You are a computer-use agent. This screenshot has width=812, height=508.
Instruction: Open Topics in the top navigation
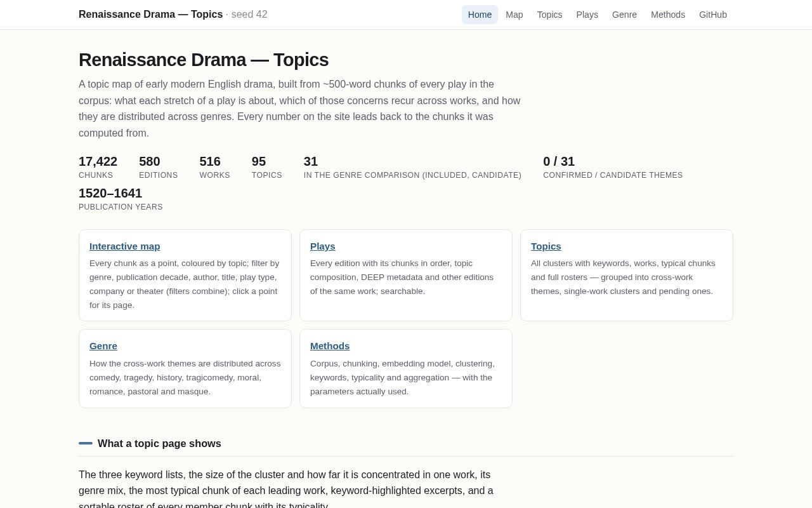[549, 15]
